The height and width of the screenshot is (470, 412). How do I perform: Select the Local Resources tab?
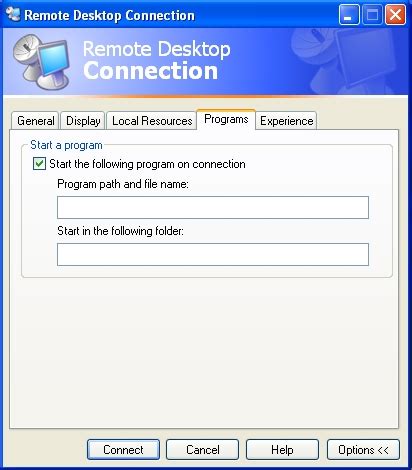click(152, 121)
